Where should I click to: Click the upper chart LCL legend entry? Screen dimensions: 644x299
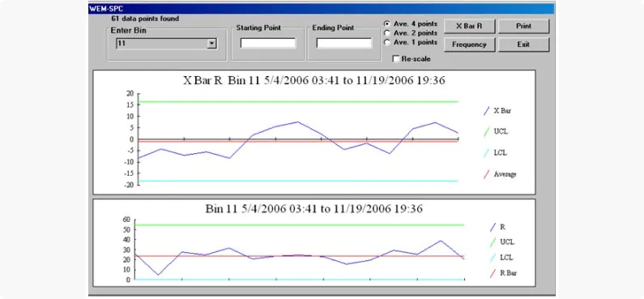point(495,153)
